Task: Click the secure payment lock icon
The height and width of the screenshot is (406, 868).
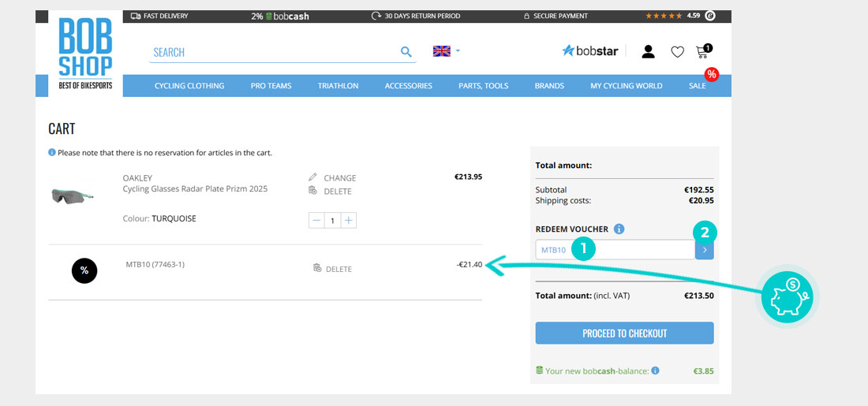Action: pyautogui.click(x=527, y=16)
